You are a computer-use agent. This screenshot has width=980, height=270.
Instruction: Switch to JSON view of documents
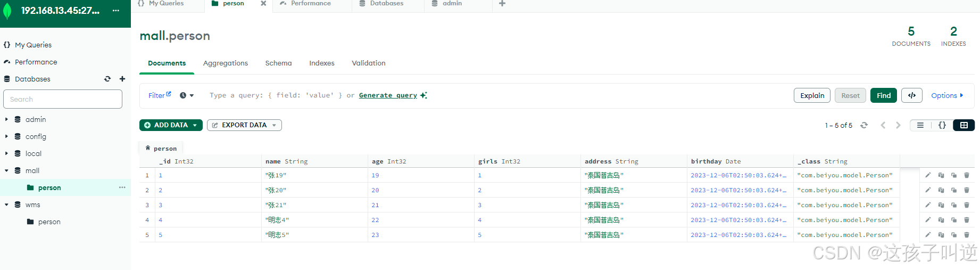pyautogui.click(x=942, y=125)
